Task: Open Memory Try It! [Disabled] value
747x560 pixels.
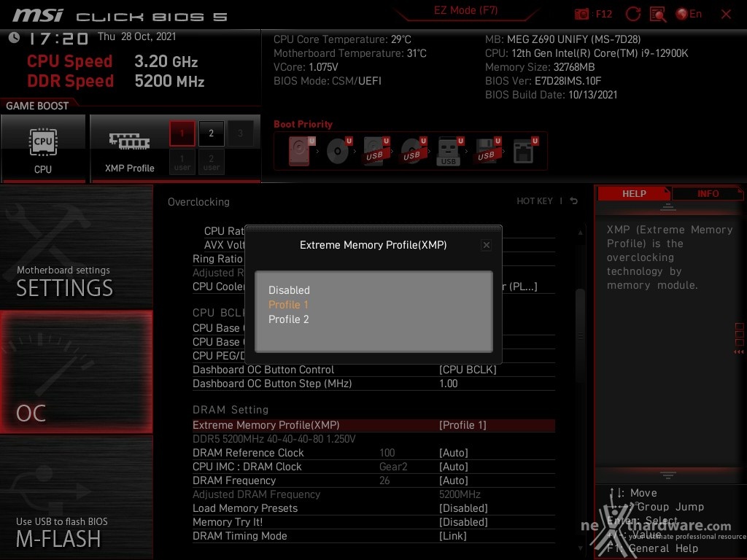Action: 463,522
